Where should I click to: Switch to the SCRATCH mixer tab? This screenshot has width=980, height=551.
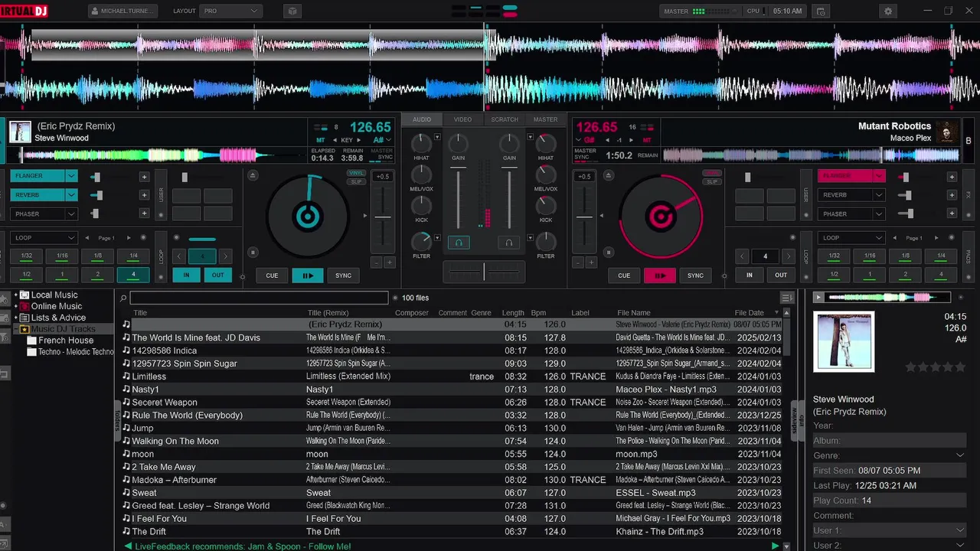(505, 119)
